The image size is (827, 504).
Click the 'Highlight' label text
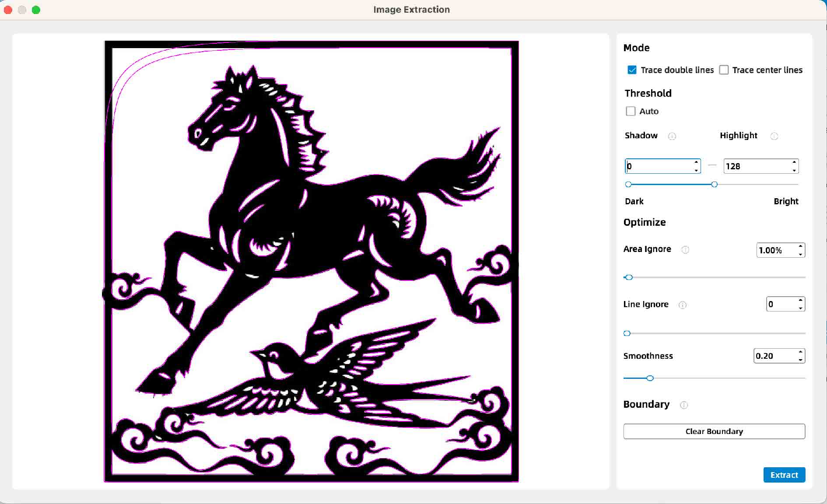point(739,135)
